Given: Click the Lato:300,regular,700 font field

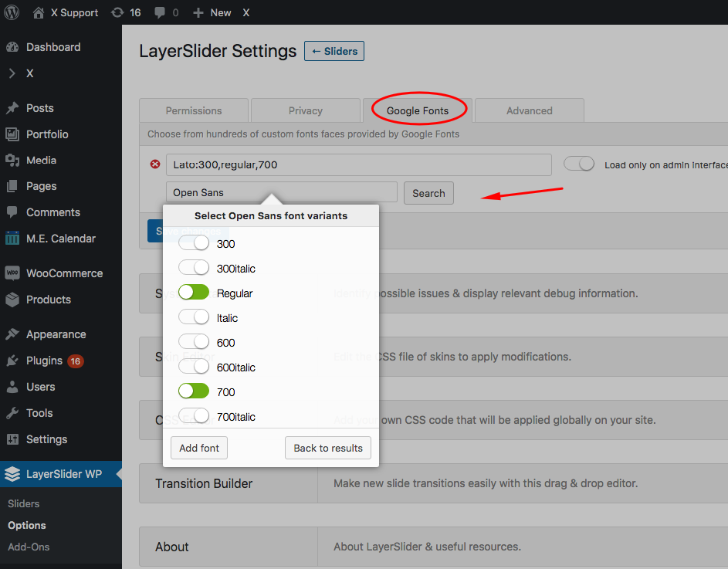Looking at the screenshot, I should tap(359, 165).
